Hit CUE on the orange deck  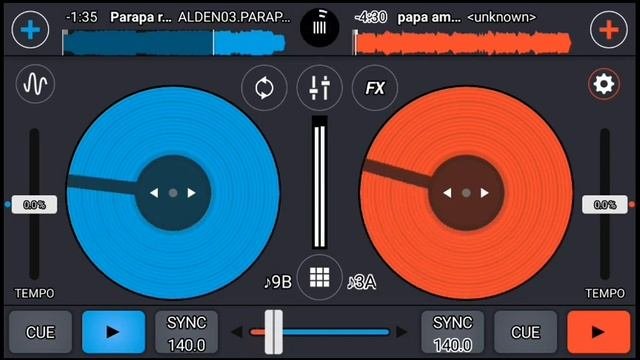tap(526, 332)
